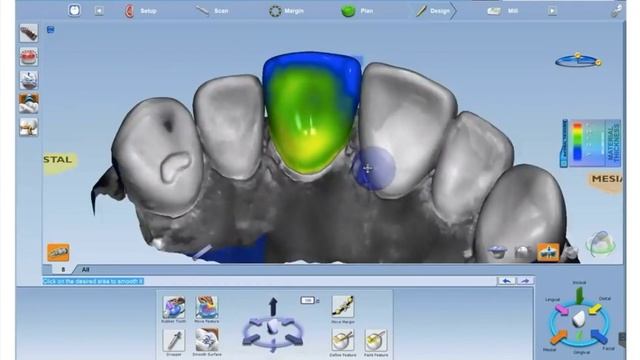Open the wrench settings icon
The height and width of the screenshot is (360, 640).
[617, 11]
